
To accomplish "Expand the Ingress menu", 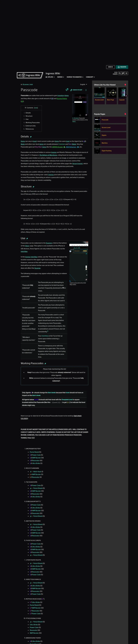I will tap(61, 77).
